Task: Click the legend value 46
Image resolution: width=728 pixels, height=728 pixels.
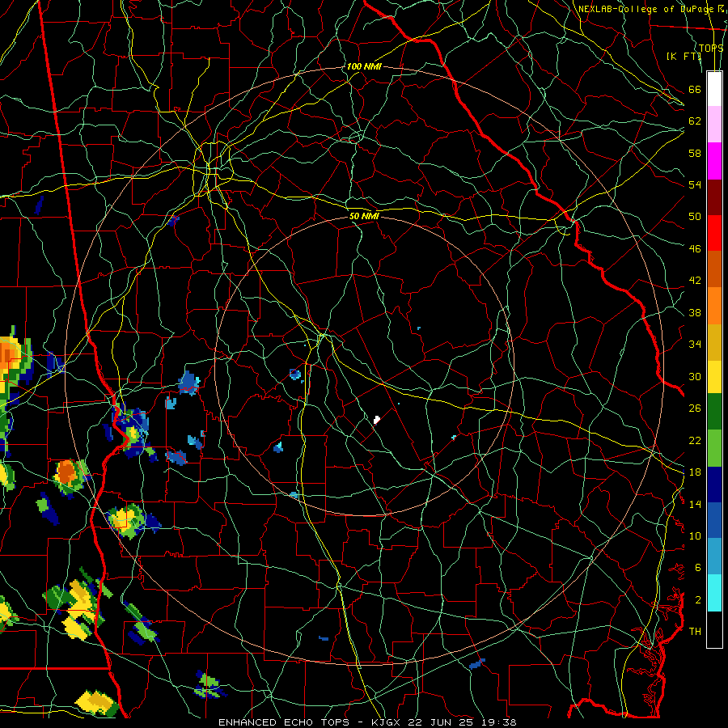Action: click(x=695, y=249)
